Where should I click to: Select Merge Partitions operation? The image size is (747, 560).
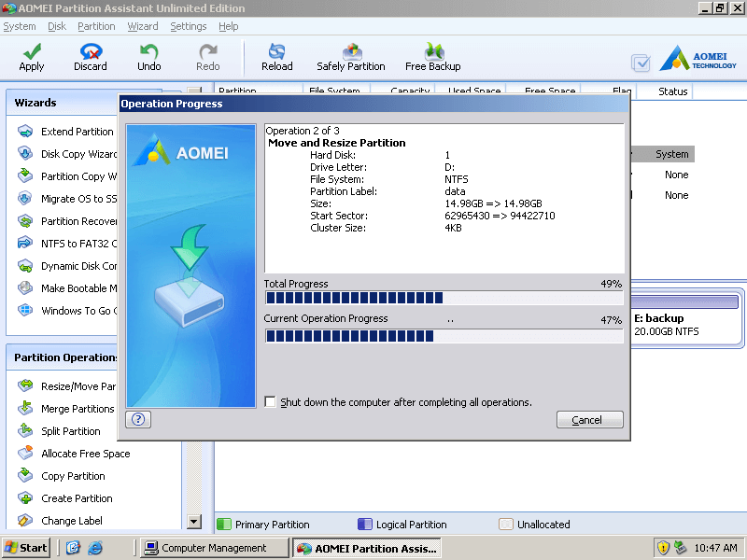tap(65, 409)
